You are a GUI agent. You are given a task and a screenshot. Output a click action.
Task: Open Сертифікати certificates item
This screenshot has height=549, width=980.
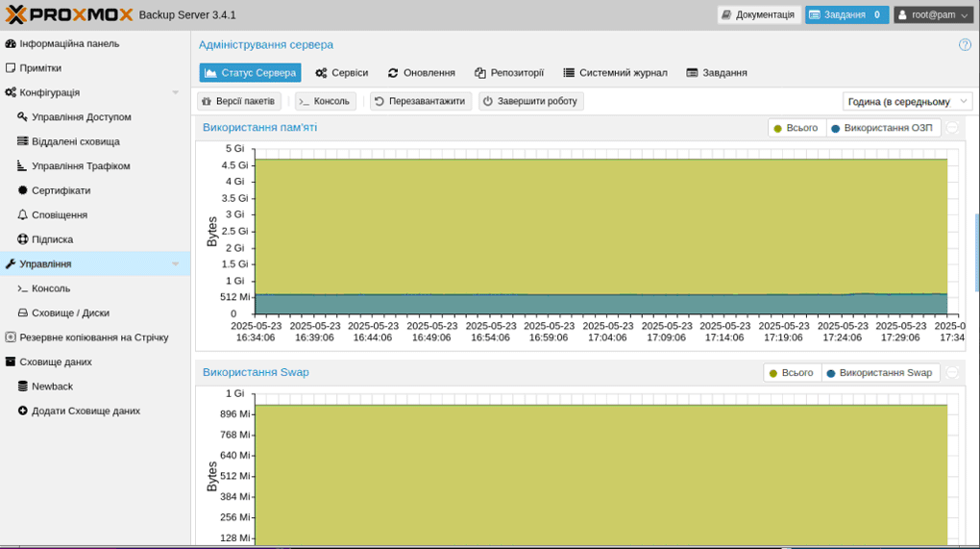(61, 190)
